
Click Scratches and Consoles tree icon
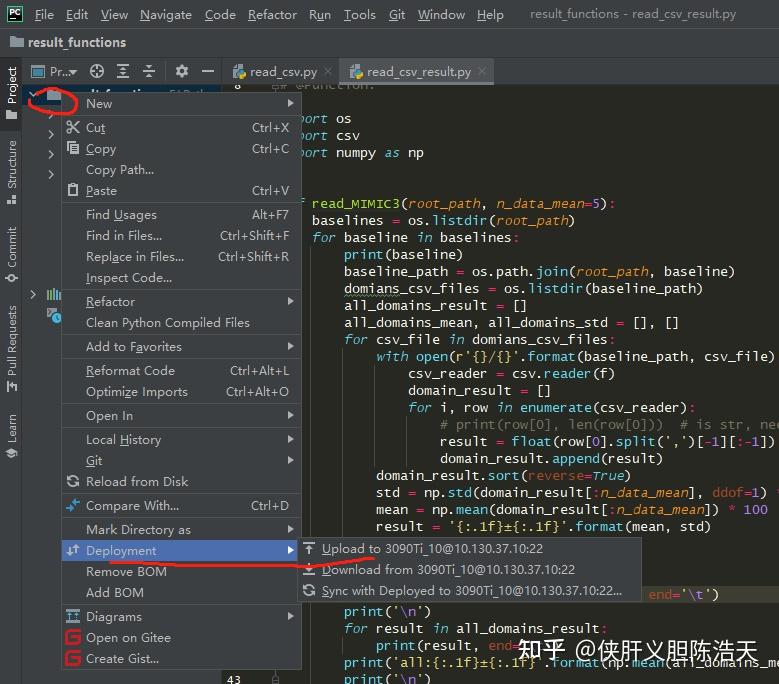click(53, 315)
